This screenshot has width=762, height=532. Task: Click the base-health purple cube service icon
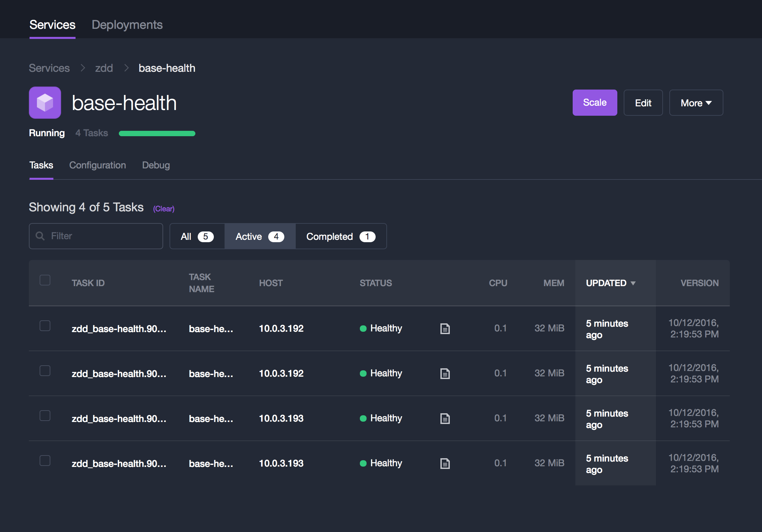point(45,103)
